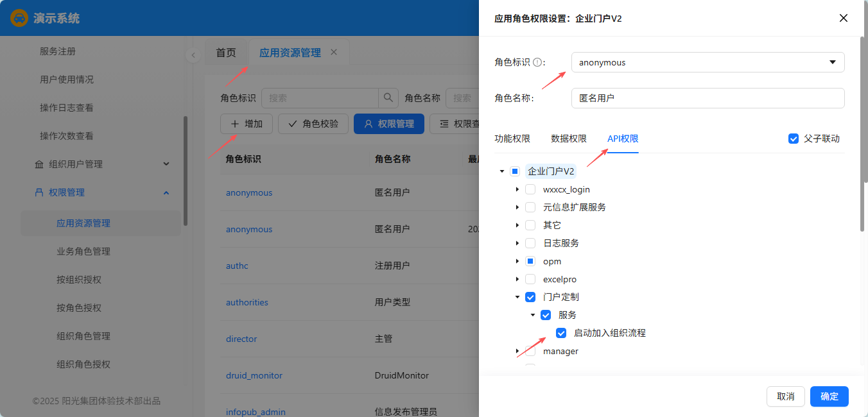The height and width of the screenshot is (417, 868).
Task: Uncheck the 启动加入组织流程 checkbox
Action: [561, 333]
